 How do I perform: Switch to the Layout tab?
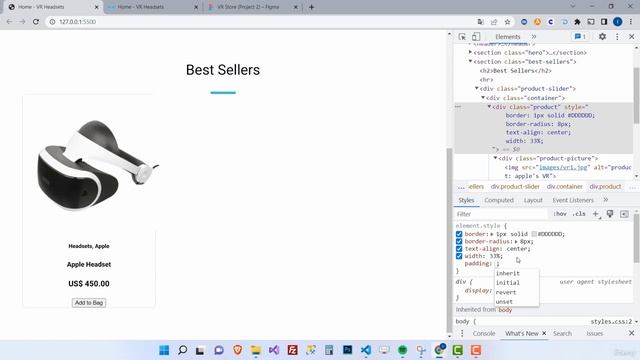[x=533, y=200]
